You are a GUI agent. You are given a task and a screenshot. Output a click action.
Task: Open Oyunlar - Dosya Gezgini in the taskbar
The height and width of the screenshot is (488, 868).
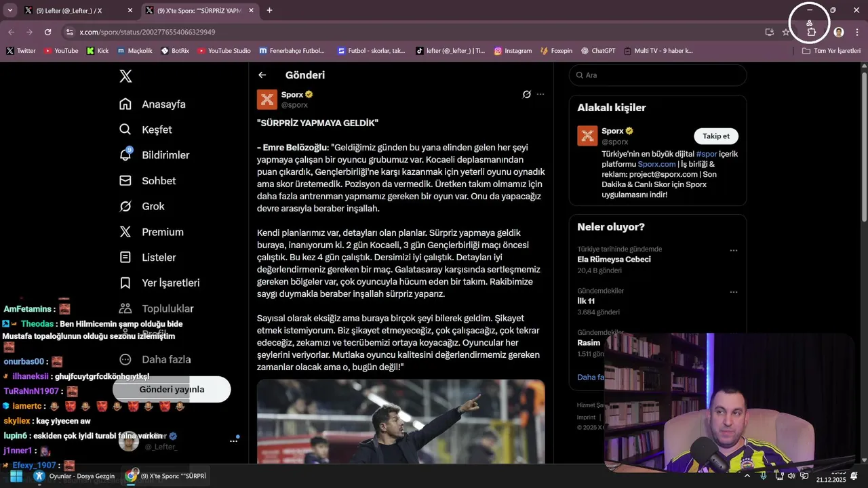[x=75, y=476]
